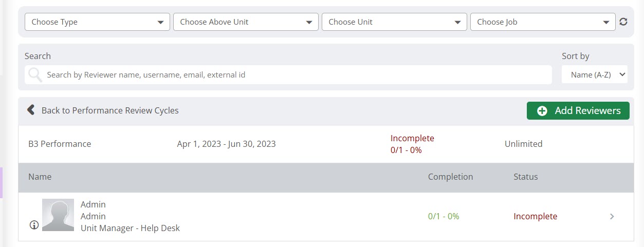This screenshot has height=247, width=644.
Task: Open the Sort by Name (A-Z) dropdown
Action: click(595, 74)
